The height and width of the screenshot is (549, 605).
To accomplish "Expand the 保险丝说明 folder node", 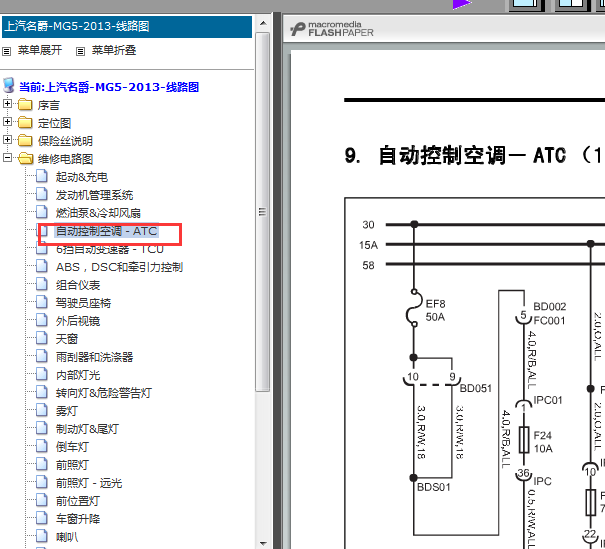I will (7, 139).
